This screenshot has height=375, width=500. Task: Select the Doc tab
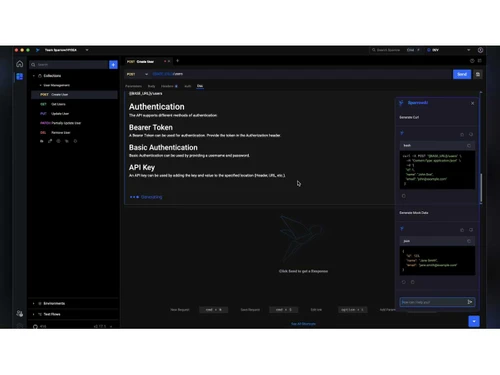pyautogui.click(x=200, y=86)
